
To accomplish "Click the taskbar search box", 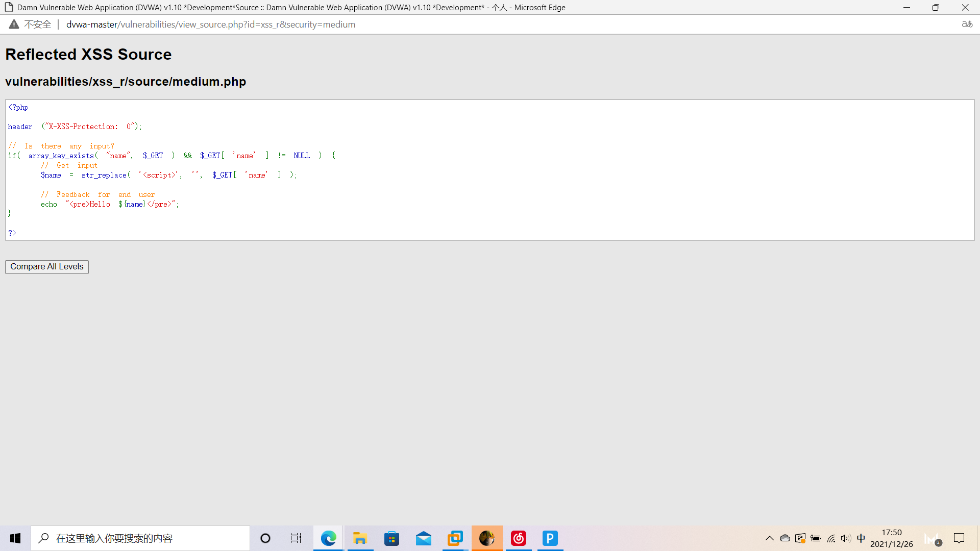I will pos(140,538).
